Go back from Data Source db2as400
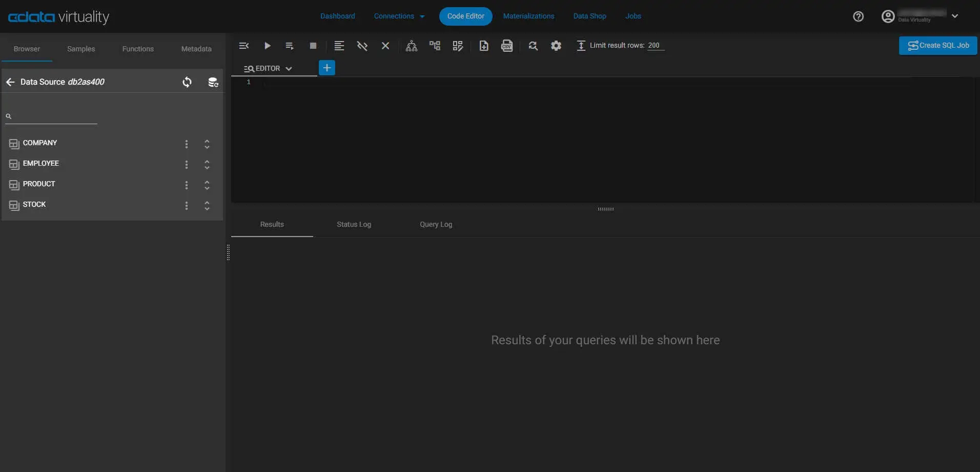Image resolution: width=980 pixels, height=472 pixels. point(10,82)
